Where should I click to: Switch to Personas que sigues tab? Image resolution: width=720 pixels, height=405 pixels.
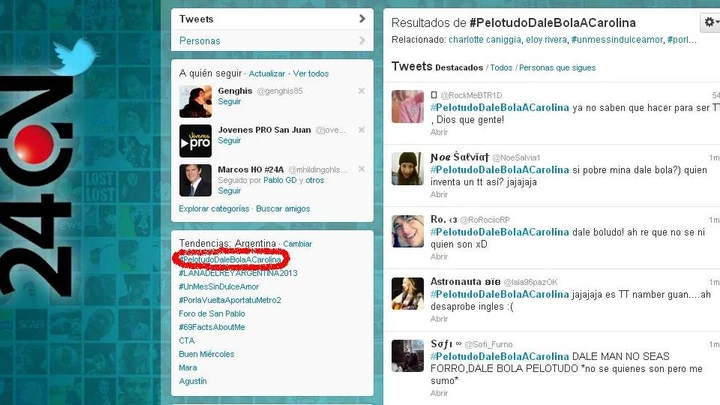(x=557, y=68)
